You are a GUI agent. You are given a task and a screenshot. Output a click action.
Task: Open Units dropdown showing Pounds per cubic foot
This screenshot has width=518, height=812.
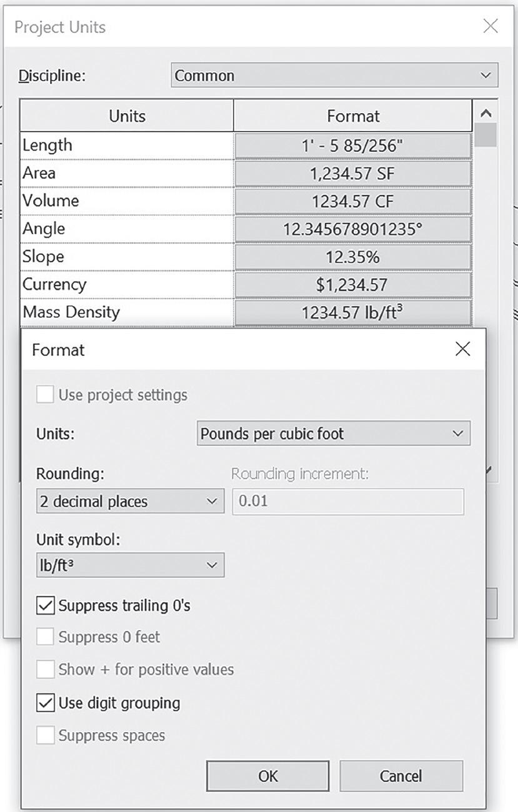point(334,433)
